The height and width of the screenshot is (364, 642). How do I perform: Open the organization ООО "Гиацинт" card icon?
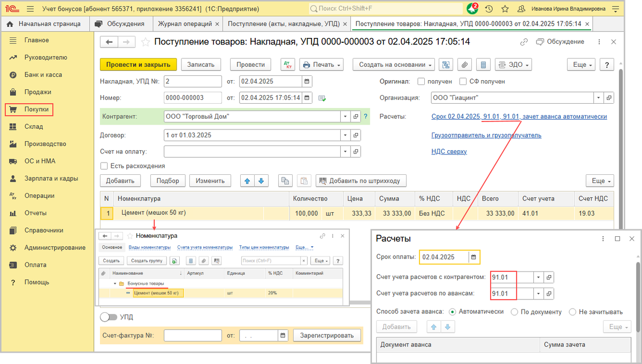coord(609,98)
